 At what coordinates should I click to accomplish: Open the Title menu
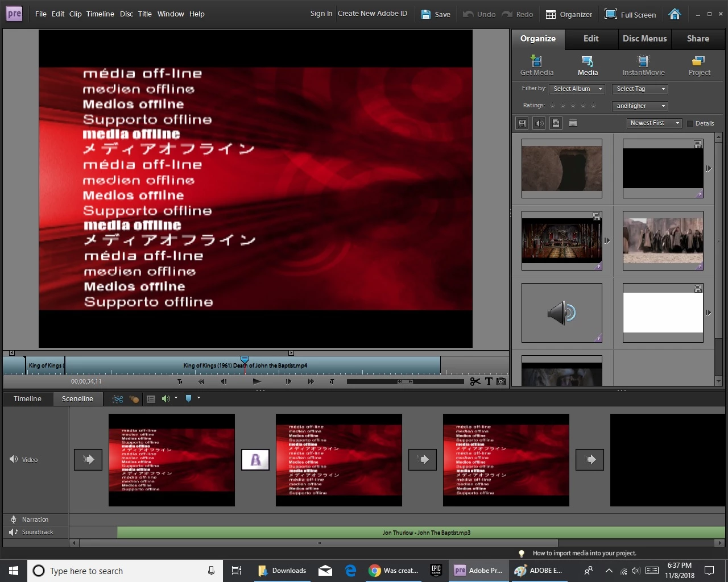coord(144,14)
